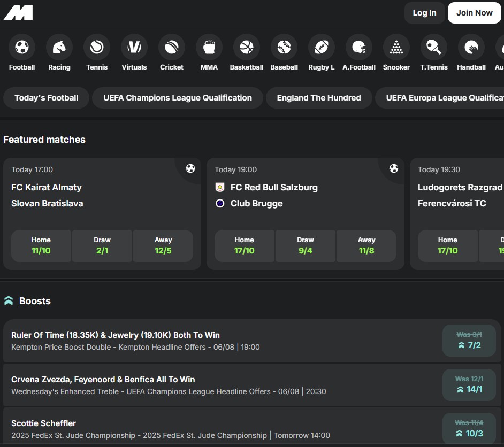Click Today 19:30 match time
The image size is (504, 447).
click(439, 169)
